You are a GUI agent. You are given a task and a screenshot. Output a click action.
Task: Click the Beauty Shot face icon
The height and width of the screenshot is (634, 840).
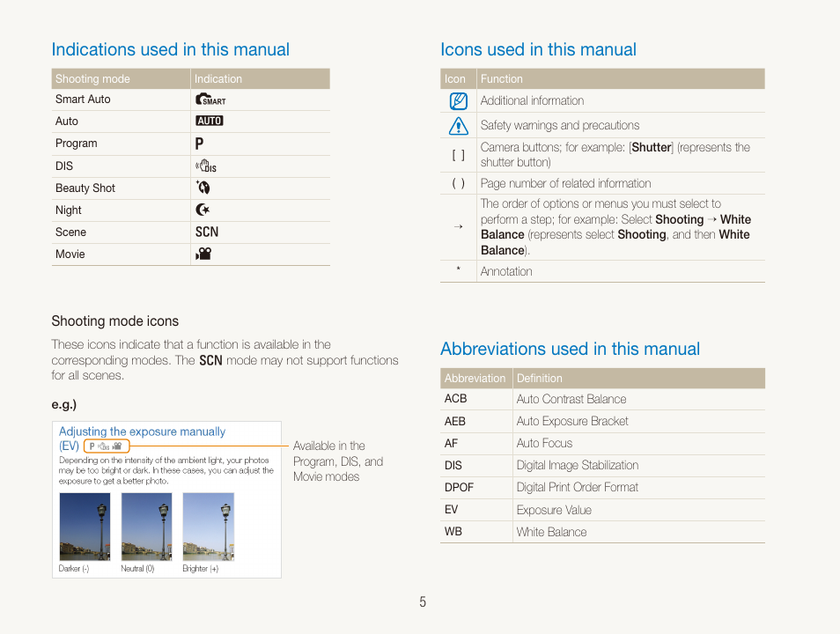point(203,188)
